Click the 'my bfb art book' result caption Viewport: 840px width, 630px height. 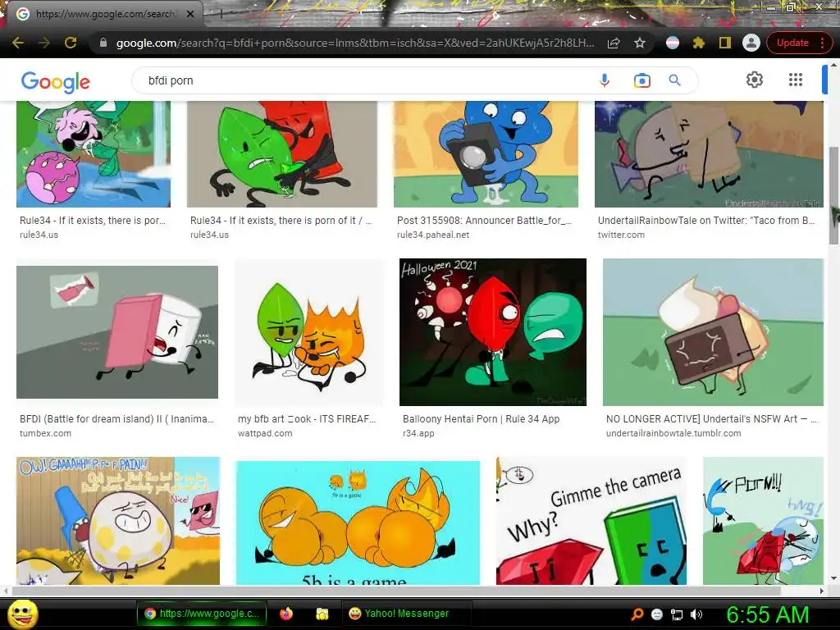click(307, 419)
